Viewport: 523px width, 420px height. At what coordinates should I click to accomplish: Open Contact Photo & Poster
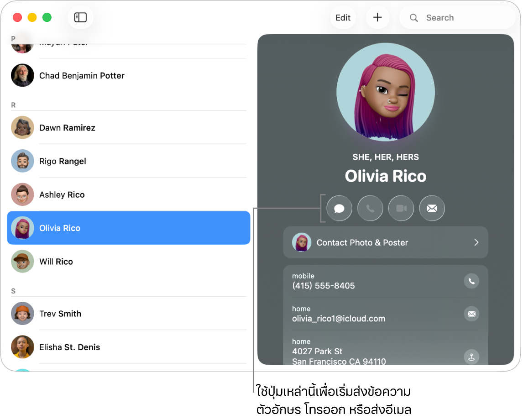coord(386,242)
